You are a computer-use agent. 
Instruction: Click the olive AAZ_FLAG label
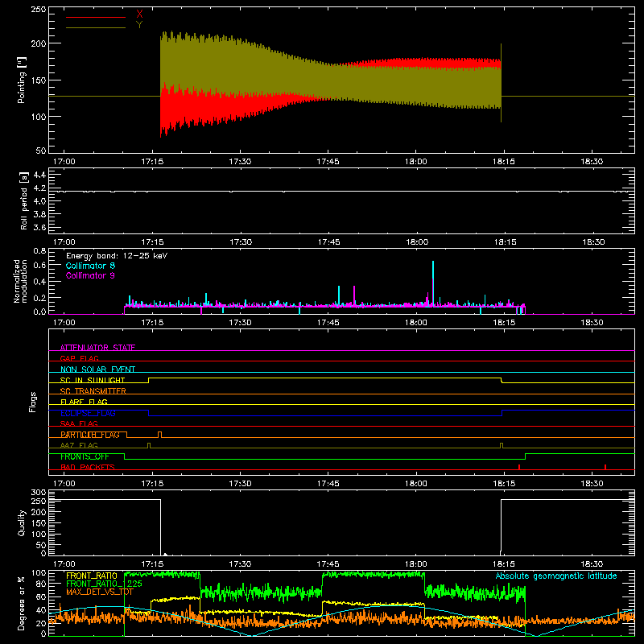(x=79, y=445)
